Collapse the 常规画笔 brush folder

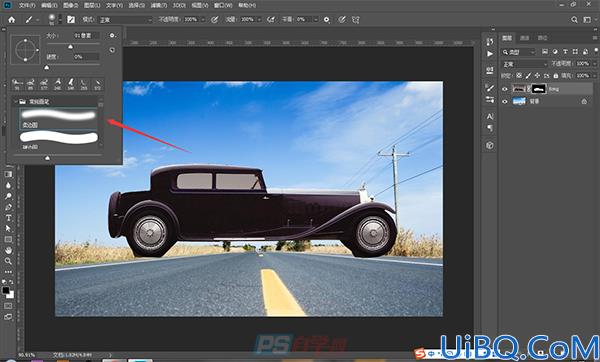coord(16,101)
